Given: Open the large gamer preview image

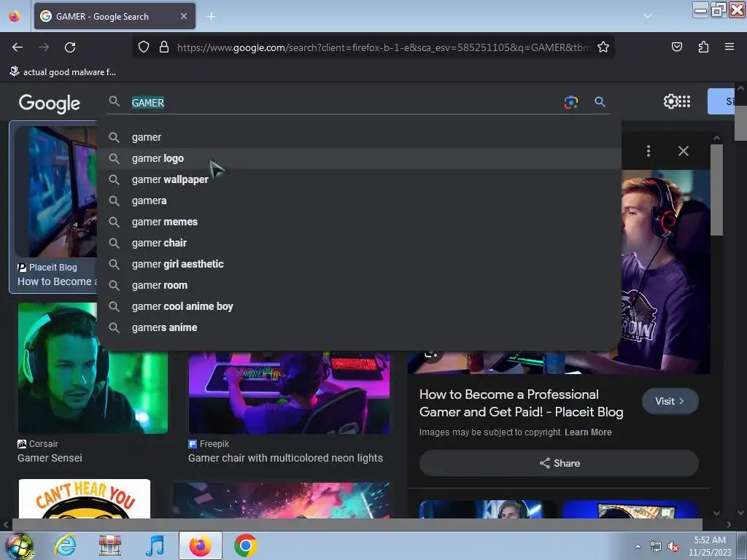Looking at the screenshot, I should 665,271.
